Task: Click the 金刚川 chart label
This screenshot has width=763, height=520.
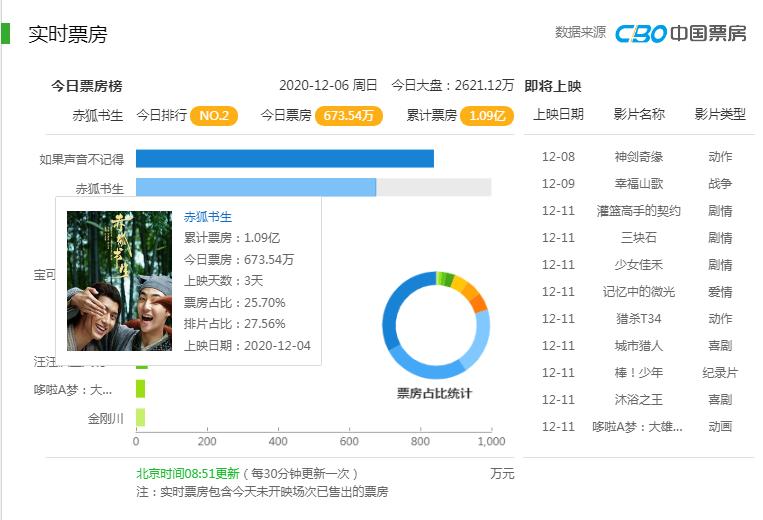Action: pyautogui.click(x=106, y=418)
